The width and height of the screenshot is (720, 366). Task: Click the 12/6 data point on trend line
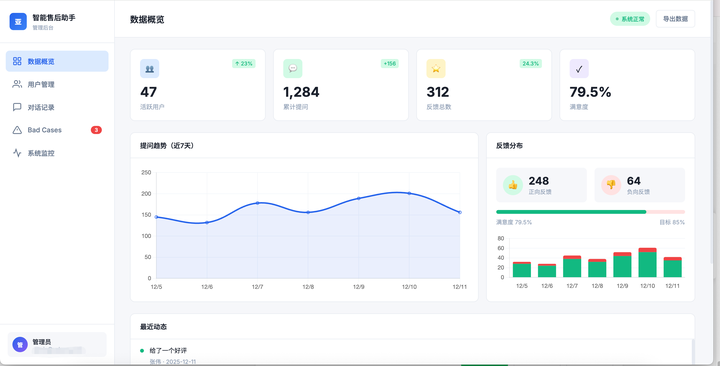[207, 222]
